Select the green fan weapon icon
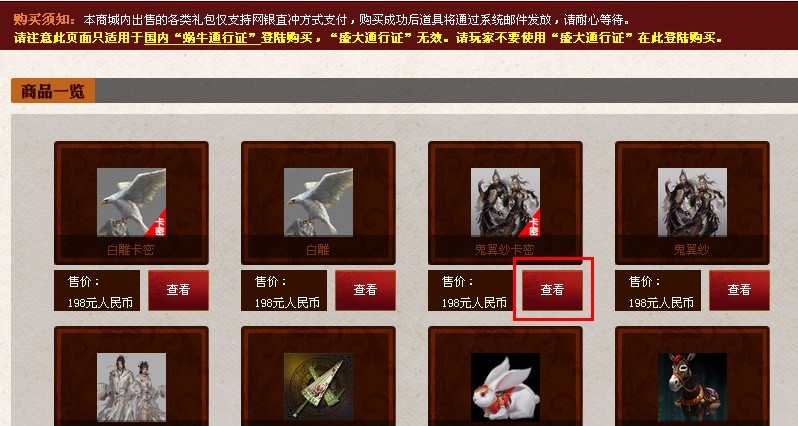Image resolution: width=798 pixels, height=426 pixels. pyautogui.click(x=318, y=387)
